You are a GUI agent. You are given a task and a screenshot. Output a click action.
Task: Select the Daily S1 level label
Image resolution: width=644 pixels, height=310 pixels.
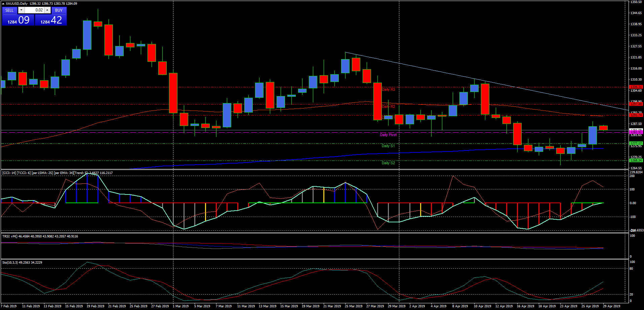pos(388,146)
